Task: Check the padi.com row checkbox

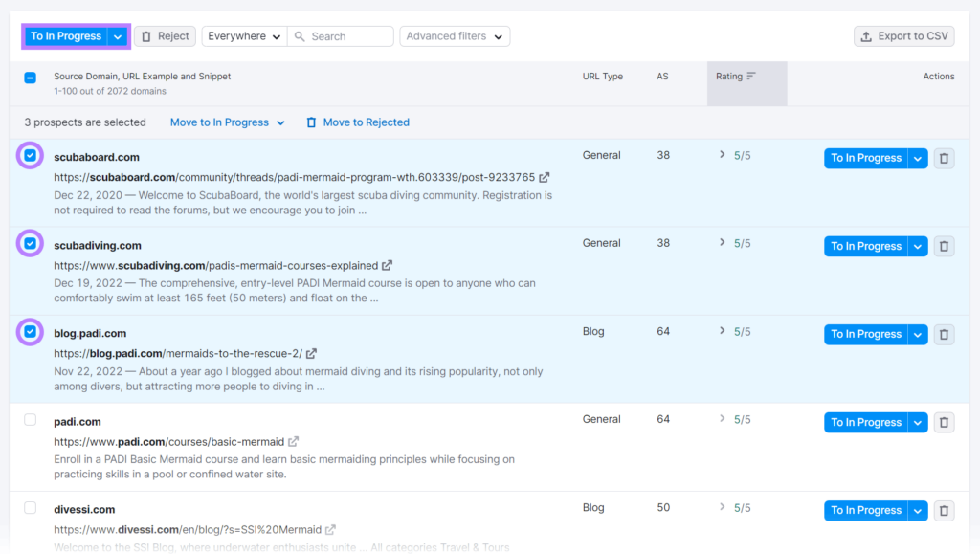Action: pyautogui.click(x=30, y=420)
